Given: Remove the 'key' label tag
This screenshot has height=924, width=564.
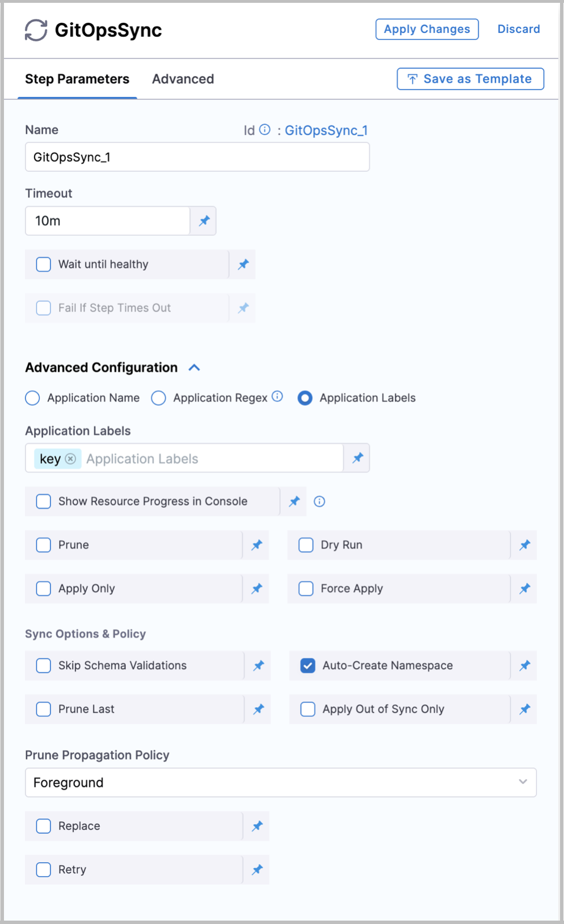Looking at the screenshot, I should (70, 459).
